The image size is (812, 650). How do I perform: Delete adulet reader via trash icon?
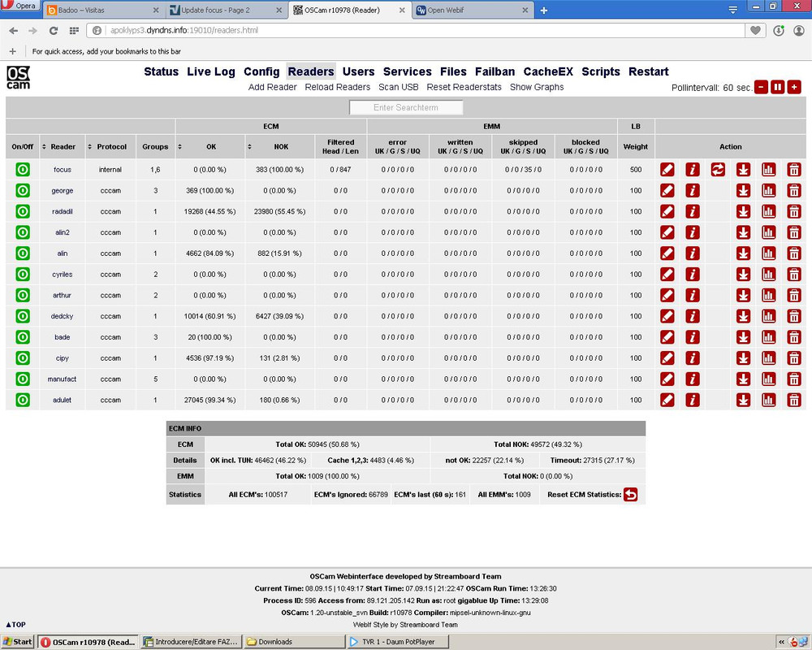[794, 401]
